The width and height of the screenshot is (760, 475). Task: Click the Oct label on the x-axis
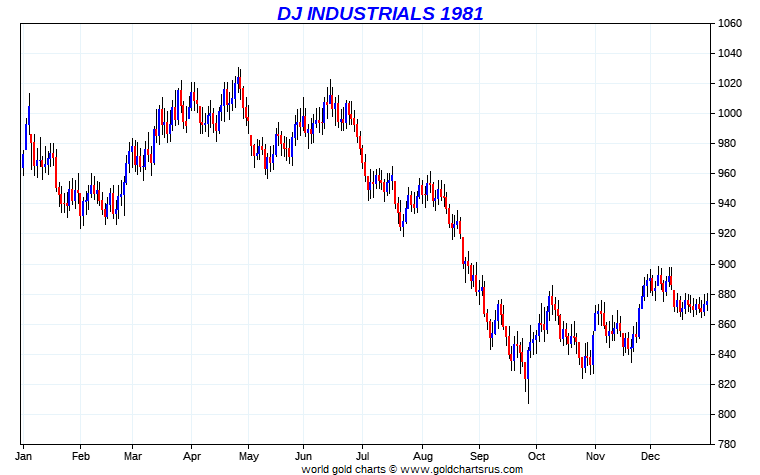[537, 457]
